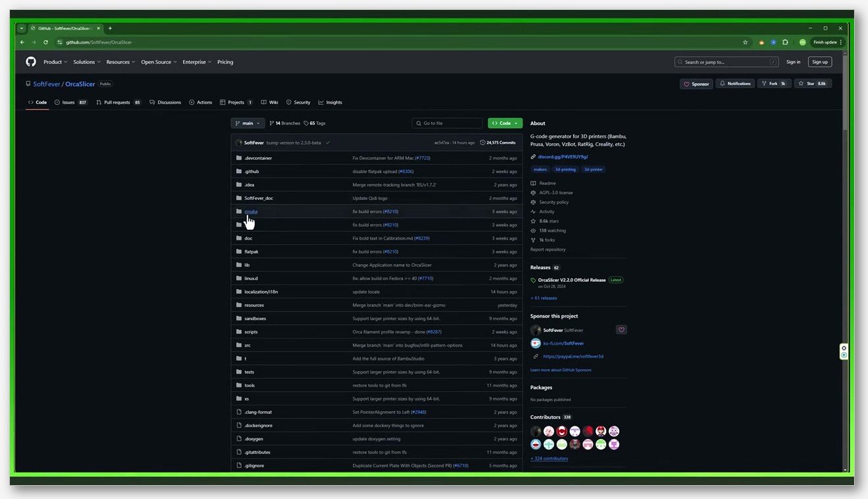Open the + 61 releases link

pyautogui.click(x=543, y=298)
